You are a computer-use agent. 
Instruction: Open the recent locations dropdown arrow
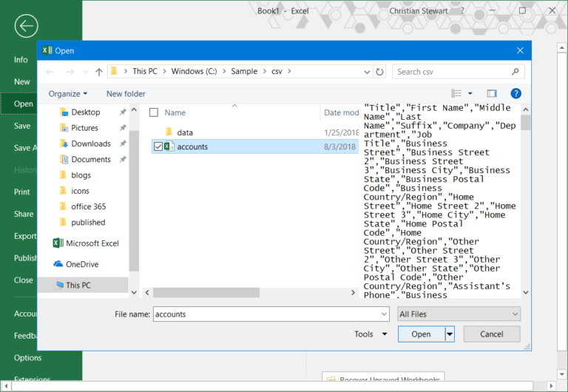click(86, 72)
